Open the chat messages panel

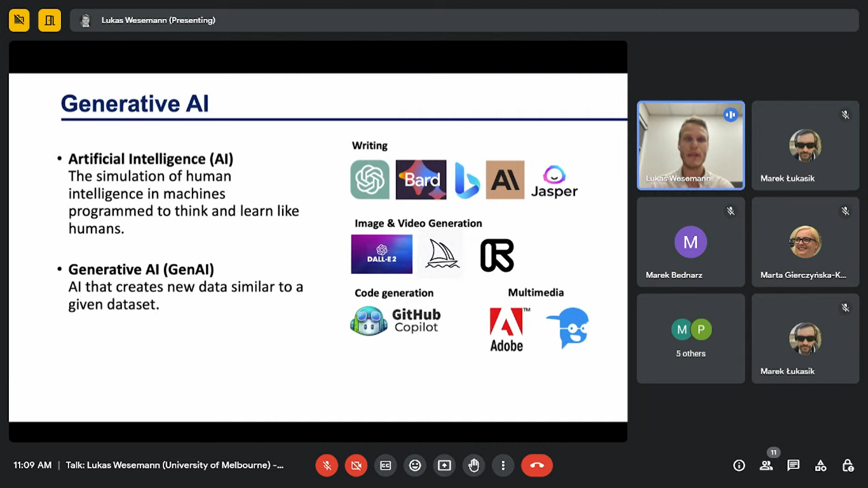pyautogui.click(x=793, y=466)
